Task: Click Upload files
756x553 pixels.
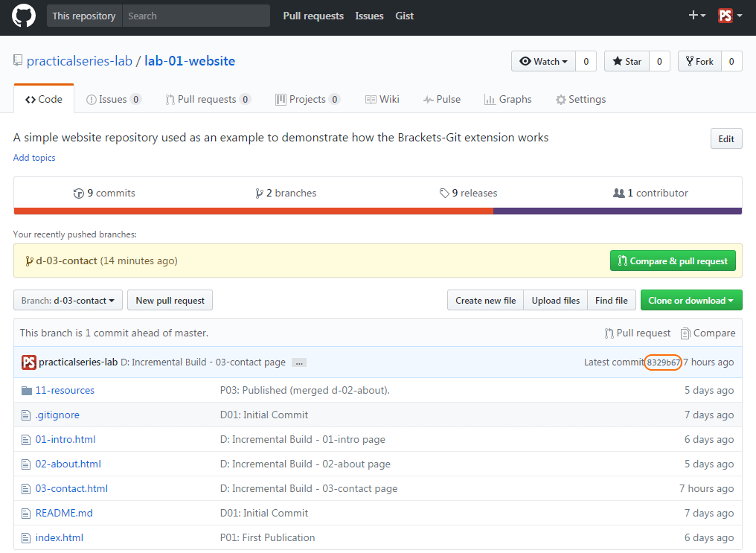Action: (555, 301)
